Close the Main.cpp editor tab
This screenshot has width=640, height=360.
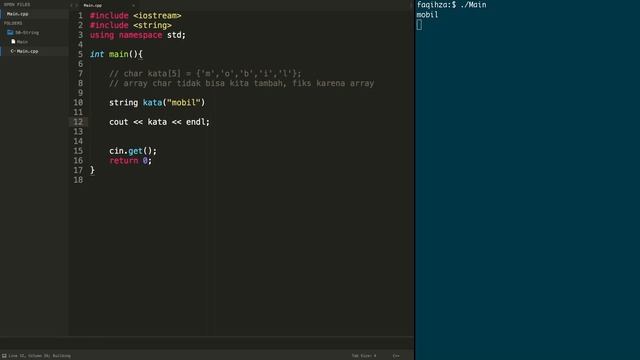point(133,5)
